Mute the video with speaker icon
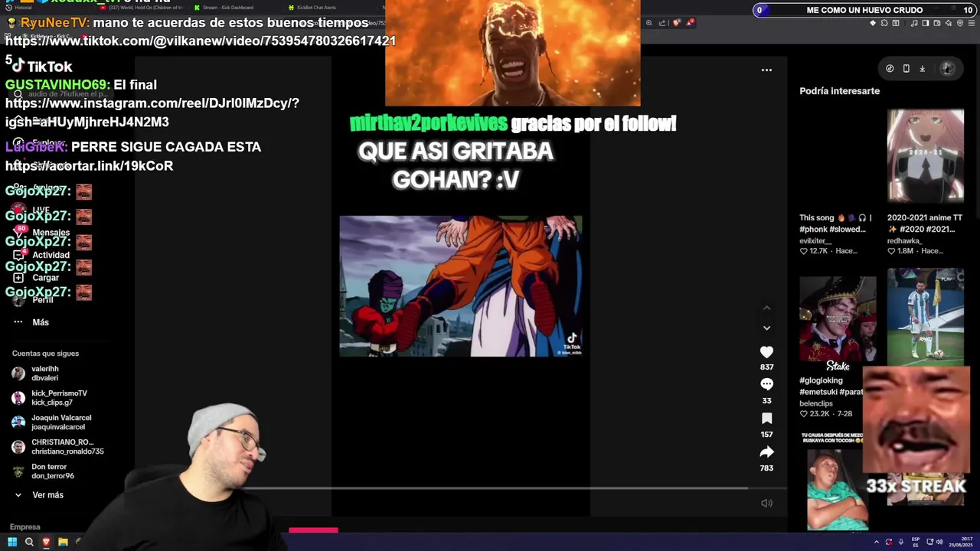 (x=766, y=503)
